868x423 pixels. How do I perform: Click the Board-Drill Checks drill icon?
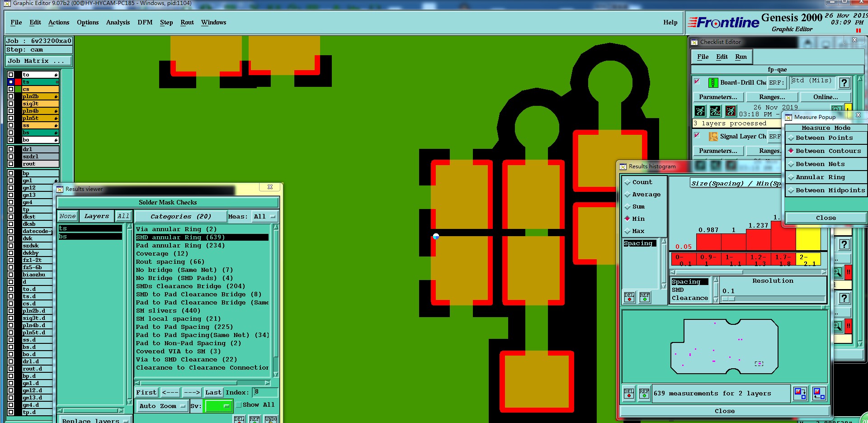point(713,83)
